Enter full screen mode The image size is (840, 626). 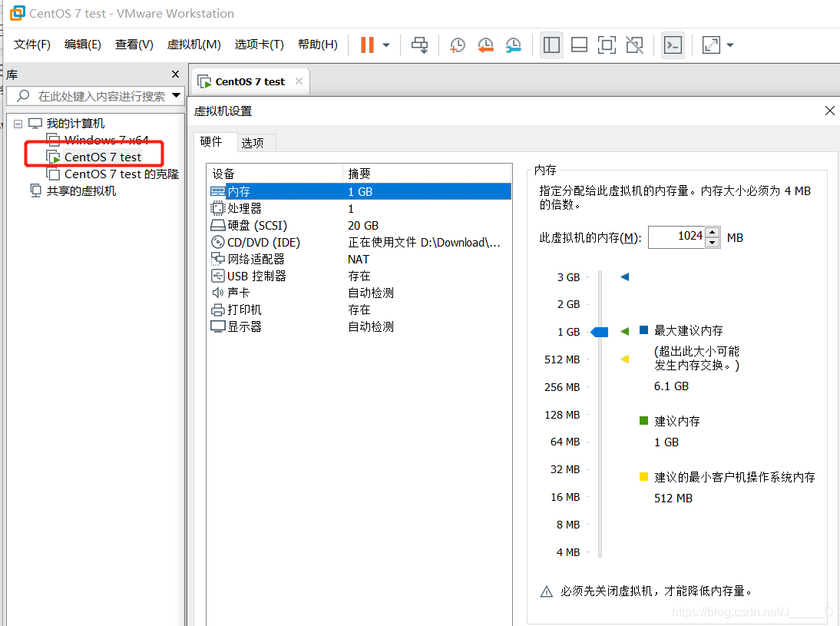tap(607, 45)
